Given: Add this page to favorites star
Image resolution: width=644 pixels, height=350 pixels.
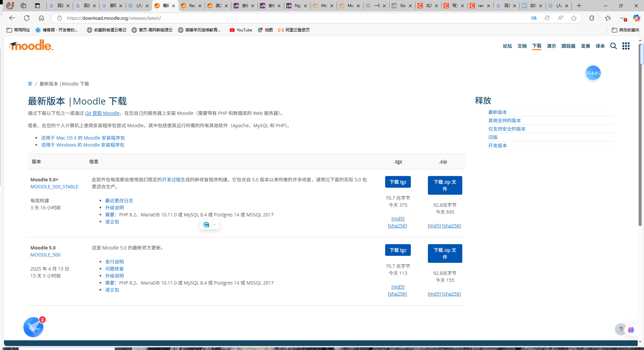Looking at the screenshot, I should (574, 18).
